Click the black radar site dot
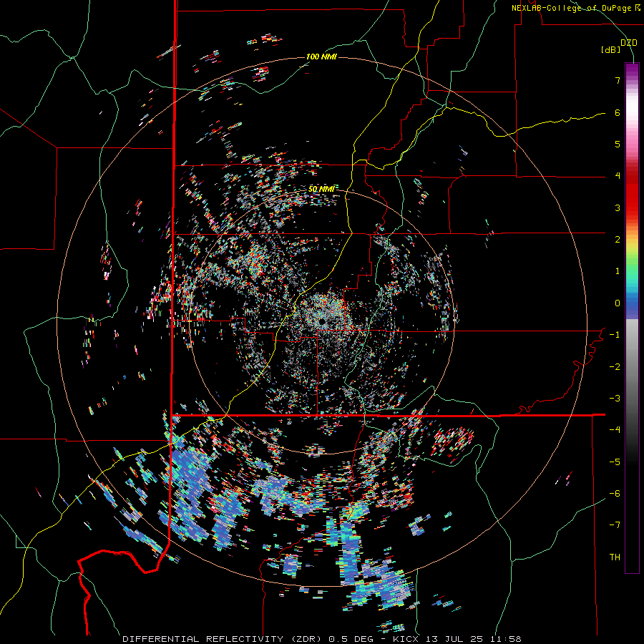 coord(323,321)
